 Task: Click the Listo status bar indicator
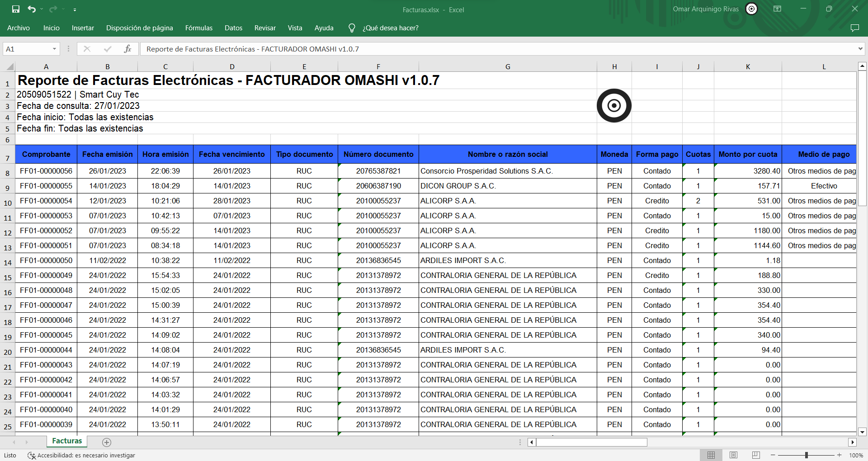point(10,455)
